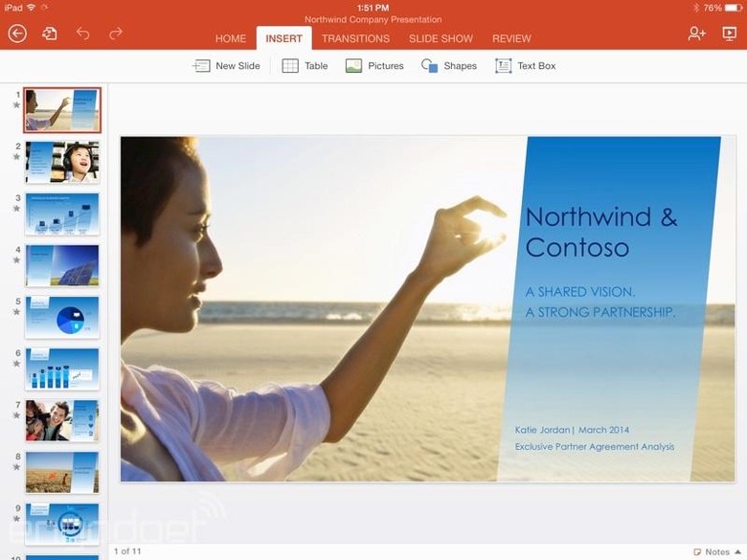Select slide 2 thumbnail with children
747x560 pixels.
tap(62, 162)
